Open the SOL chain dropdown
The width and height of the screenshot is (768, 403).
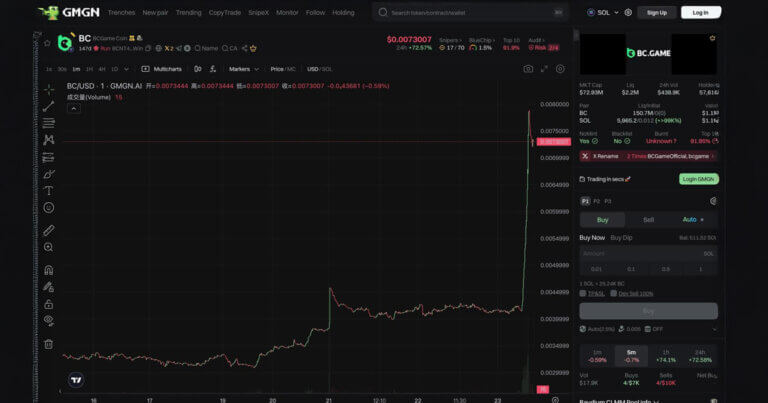603,13
